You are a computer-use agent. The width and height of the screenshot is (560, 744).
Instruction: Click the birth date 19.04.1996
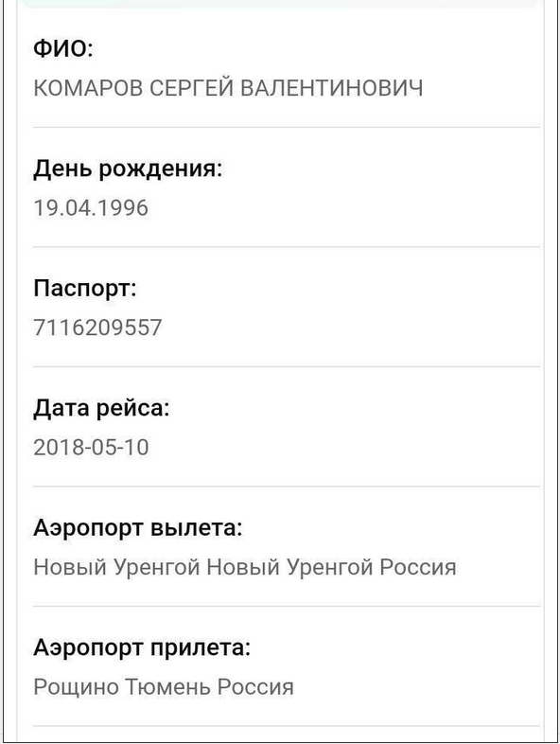91,208
